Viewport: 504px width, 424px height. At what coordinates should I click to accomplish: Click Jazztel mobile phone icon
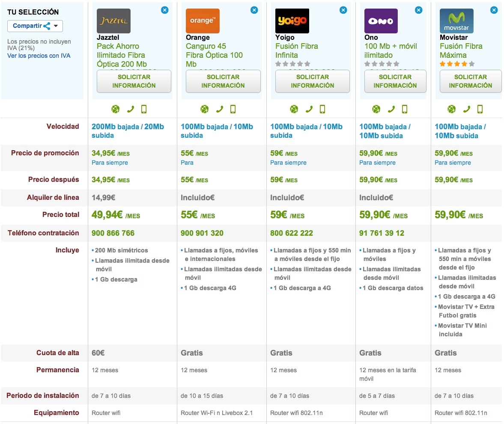point(144,109)
